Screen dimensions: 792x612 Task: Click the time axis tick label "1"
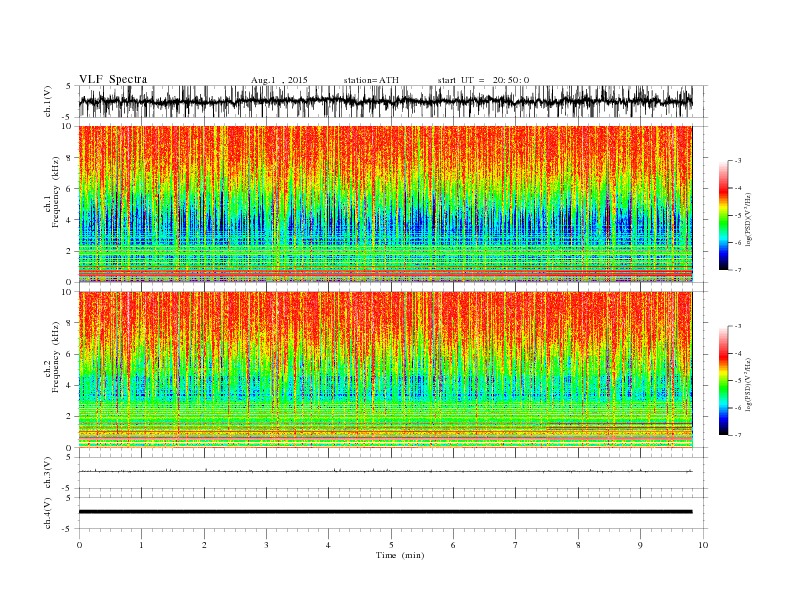coord(142,545)
